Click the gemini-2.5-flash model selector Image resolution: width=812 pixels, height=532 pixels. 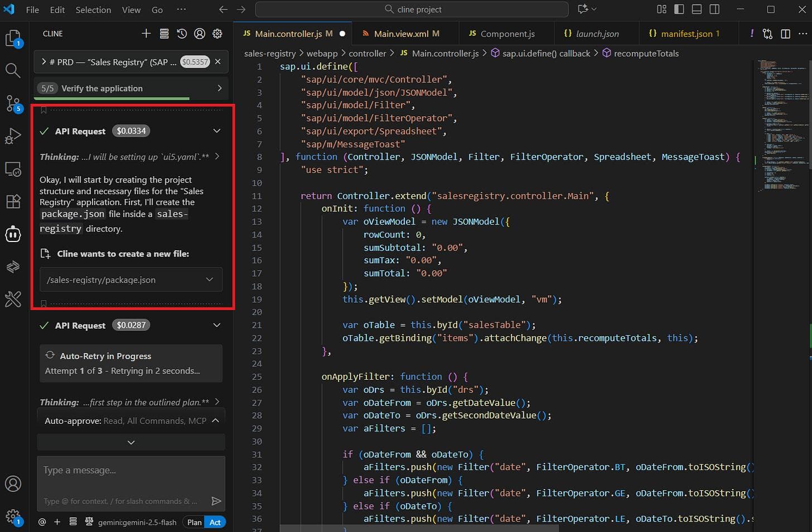click(x=137, y=523)
